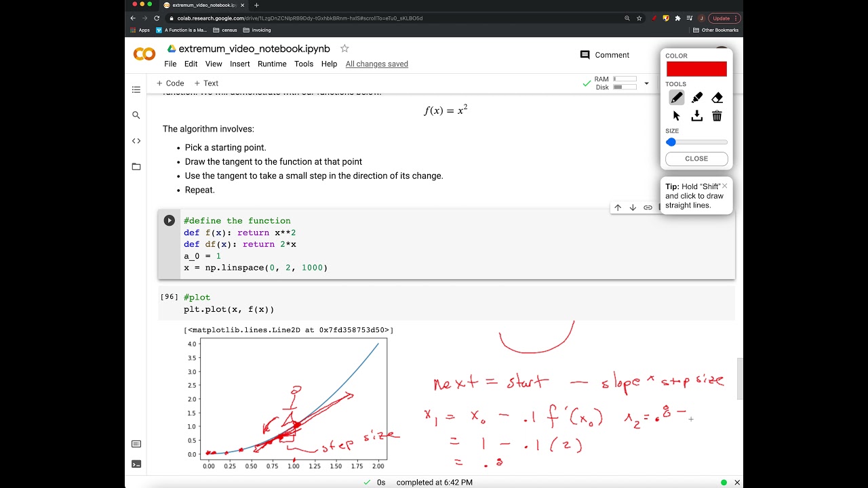Reload the page

157,18
